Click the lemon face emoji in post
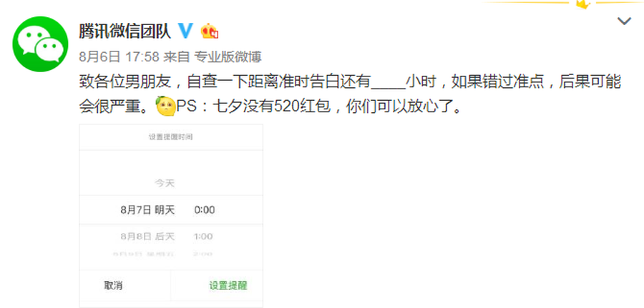This screenshot has width=644, height=308. pos(165,106)
